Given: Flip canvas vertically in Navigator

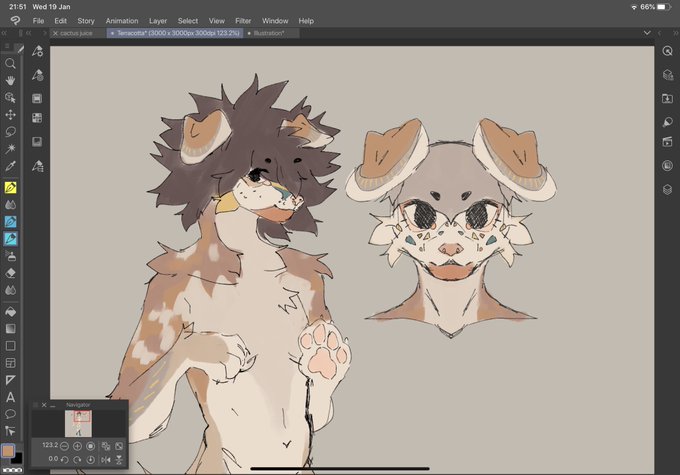Looking at the screenshot, I should [x=118, y=459].
